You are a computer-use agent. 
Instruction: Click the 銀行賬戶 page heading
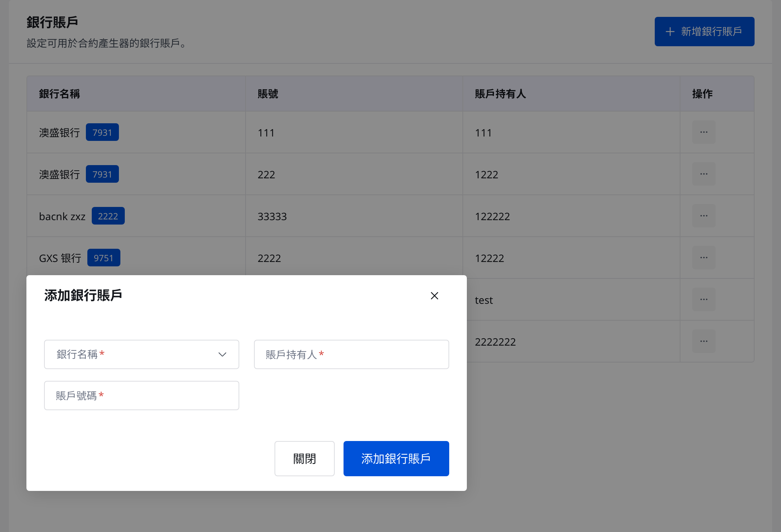pyautogui.click(x=52, y=22)
